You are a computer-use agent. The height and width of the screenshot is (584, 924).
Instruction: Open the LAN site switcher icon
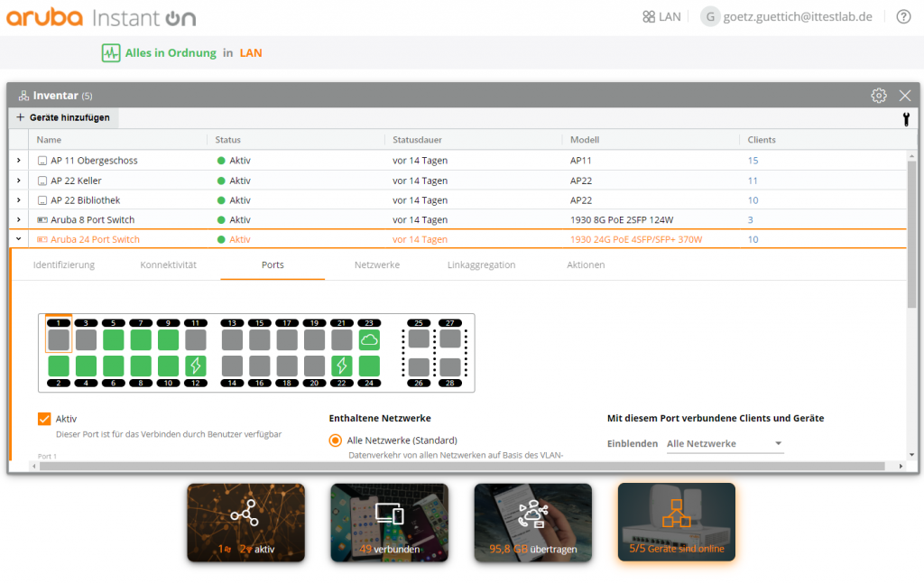coord(649,17)
